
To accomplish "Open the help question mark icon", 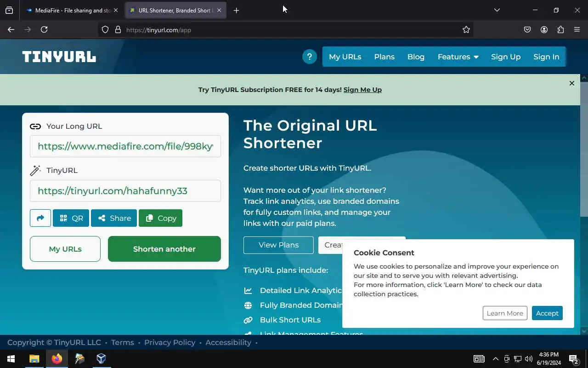I will click(310, 57).
